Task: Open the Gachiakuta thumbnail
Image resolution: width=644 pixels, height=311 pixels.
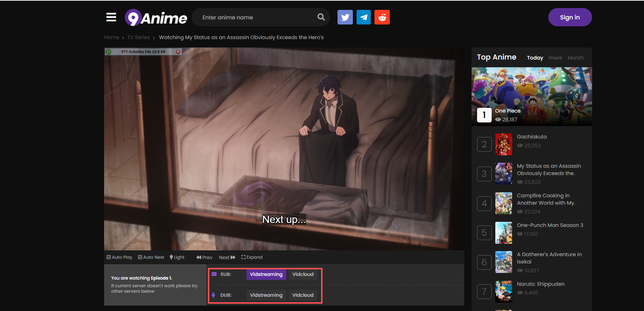Action: click(x=503, y=144)
